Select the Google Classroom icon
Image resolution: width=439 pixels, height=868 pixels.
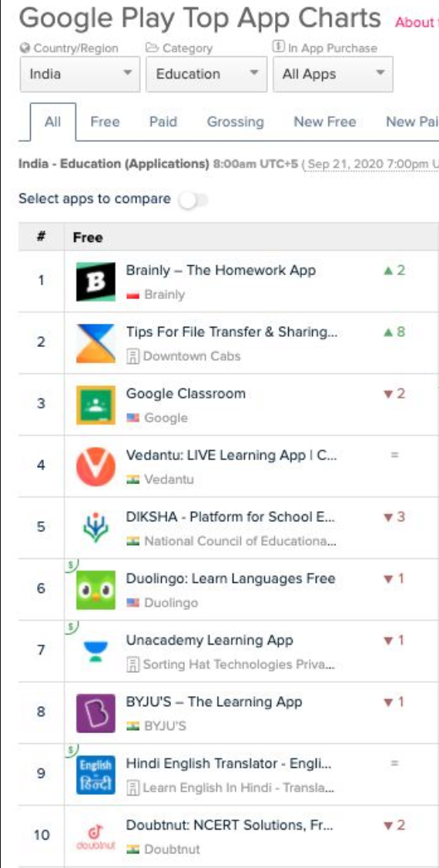(x=96, y=405)
